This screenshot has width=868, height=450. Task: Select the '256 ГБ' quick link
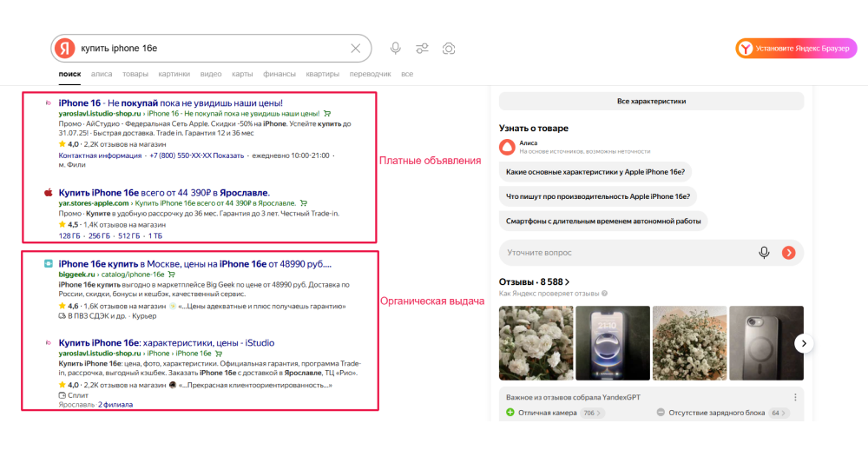pos(100,236)
